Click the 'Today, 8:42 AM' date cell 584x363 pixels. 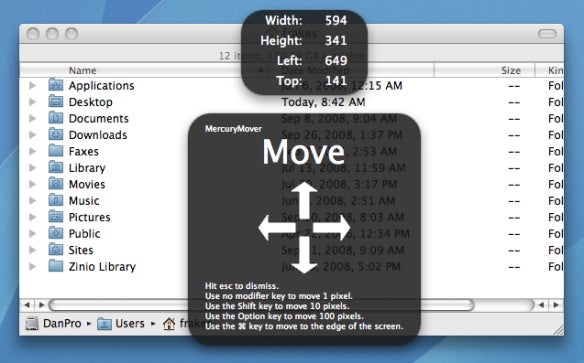pos(323,102)
